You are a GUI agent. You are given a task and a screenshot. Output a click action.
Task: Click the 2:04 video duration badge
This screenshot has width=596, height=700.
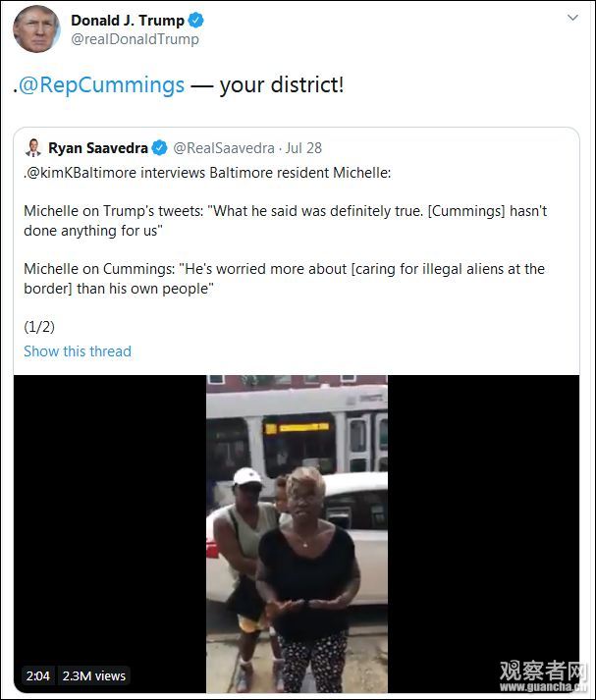coord(38,675)
